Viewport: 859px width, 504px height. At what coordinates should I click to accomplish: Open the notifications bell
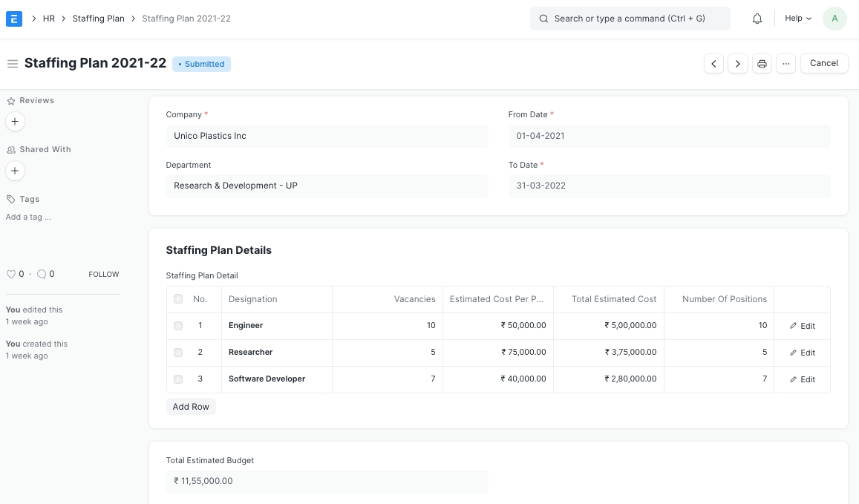(757, 19)
